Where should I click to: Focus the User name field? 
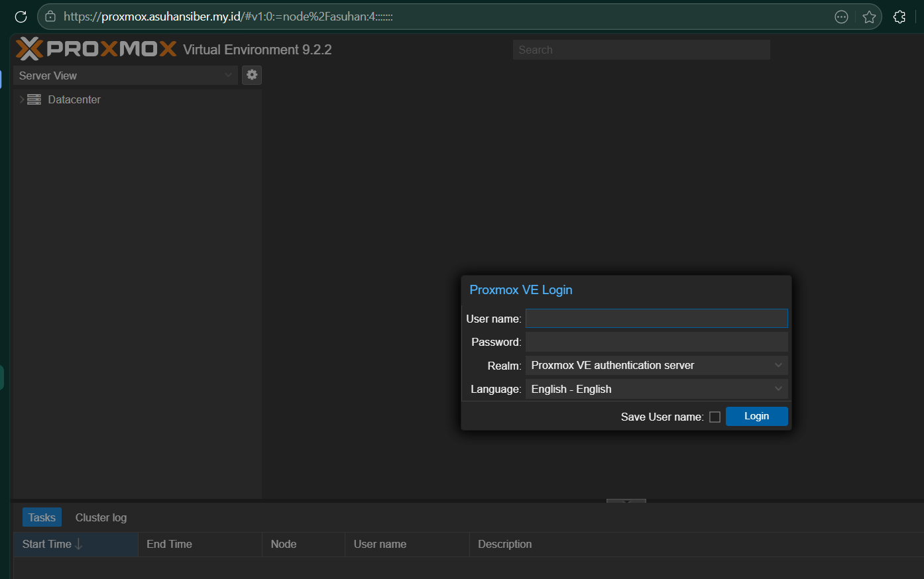pyautogui.click(x=656, y=319)
